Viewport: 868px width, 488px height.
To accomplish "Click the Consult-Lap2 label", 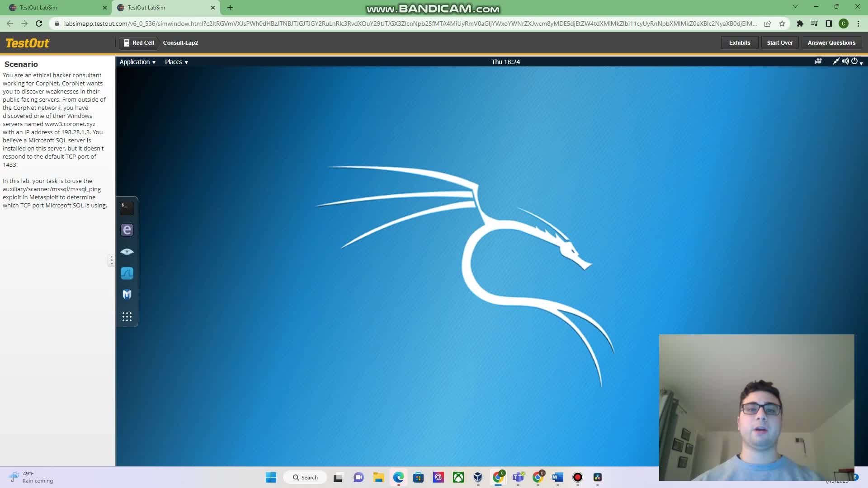I will click(x=180, y=42).
